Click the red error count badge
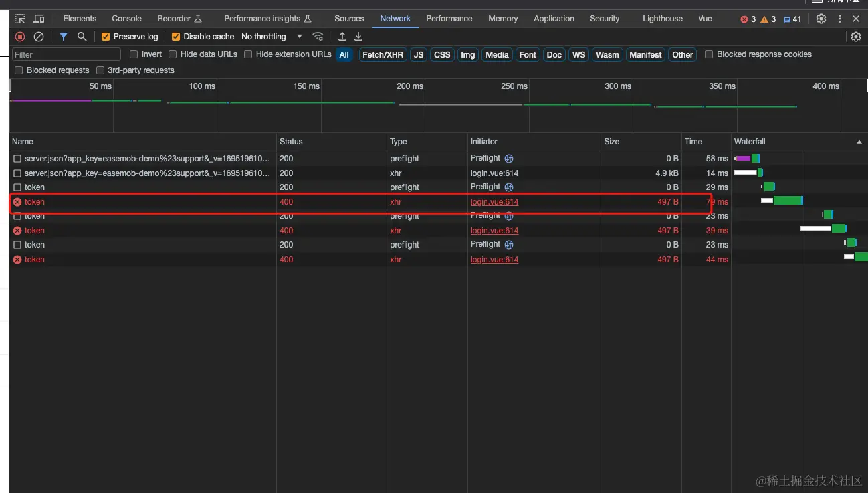 (748, 19)
